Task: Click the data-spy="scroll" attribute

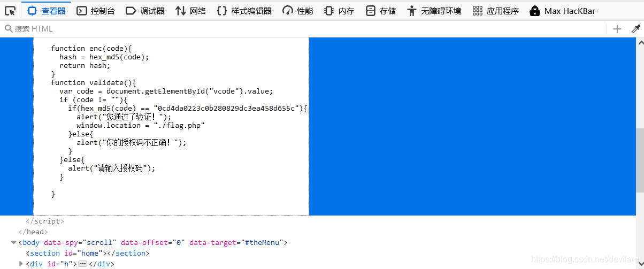Action: (x=80, y=242)
